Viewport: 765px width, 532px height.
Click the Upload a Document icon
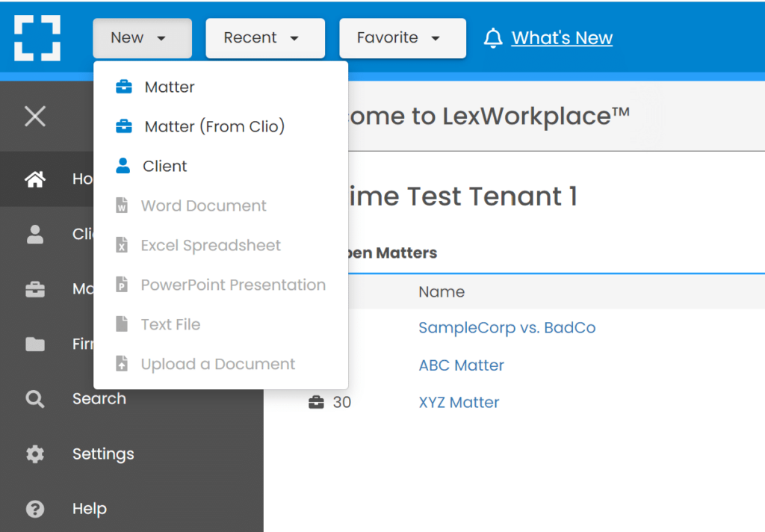click(x=120, y=364)
